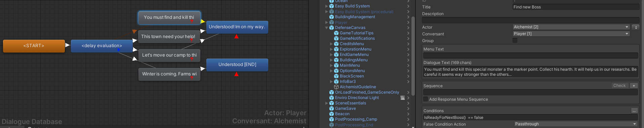This screenshot has height=128, width=644.
Task: Click the GameTutorialTips cube icon
Action: [x=336, y=33]
